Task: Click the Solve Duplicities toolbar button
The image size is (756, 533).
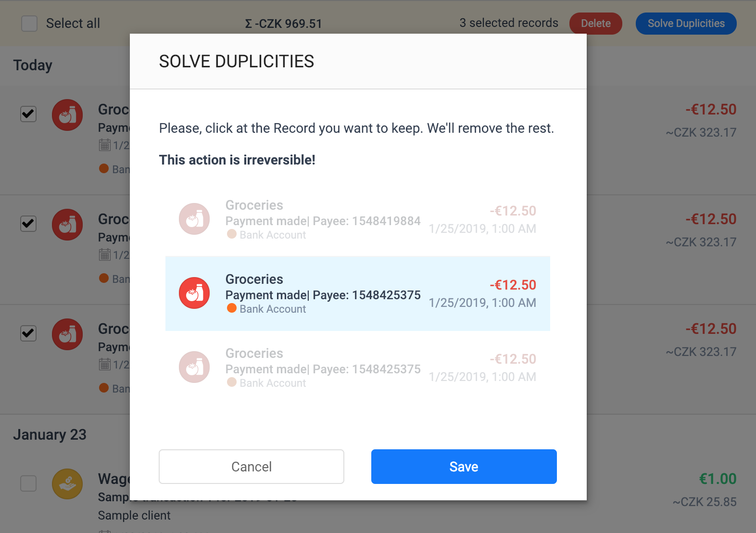Action: click(x=686, y=24)
